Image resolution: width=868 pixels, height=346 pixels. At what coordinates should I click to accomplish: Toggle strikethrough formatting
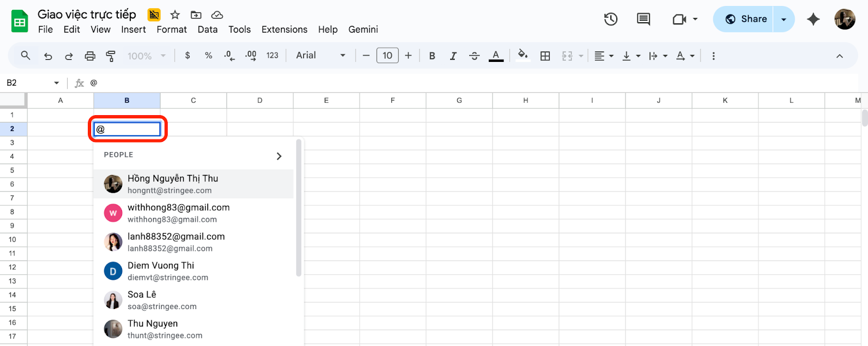click(474, 56)
